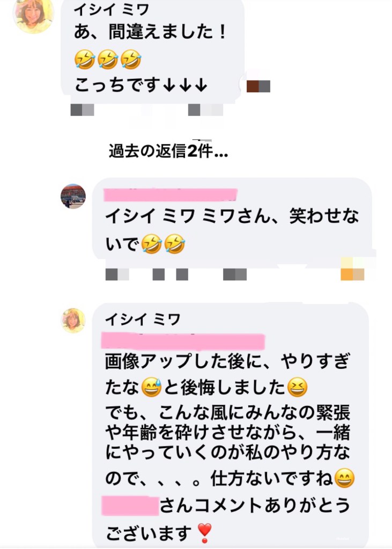Click the pink-covered name before "さんコメントありがとう"
Image resolution: width=392 pixels, height=549 pixels.
tap(130, 505)
